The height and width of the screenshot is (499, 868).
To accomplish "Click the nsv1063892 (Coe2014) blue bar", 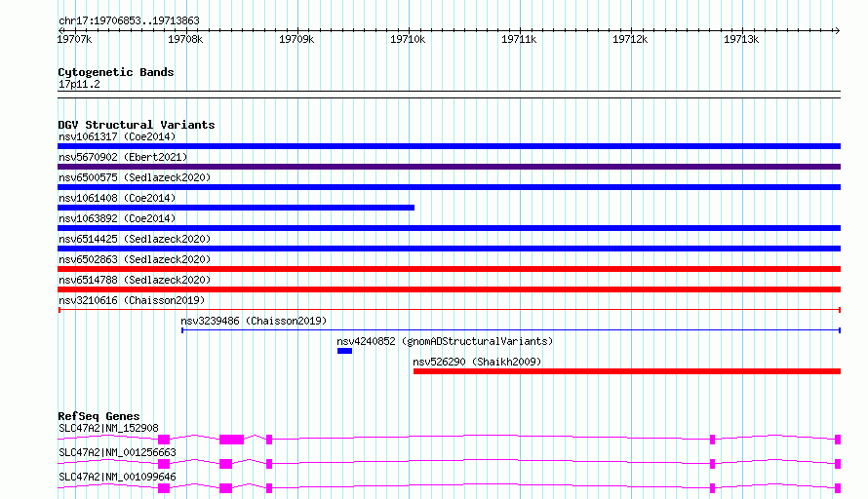I will tap(449, 228).
